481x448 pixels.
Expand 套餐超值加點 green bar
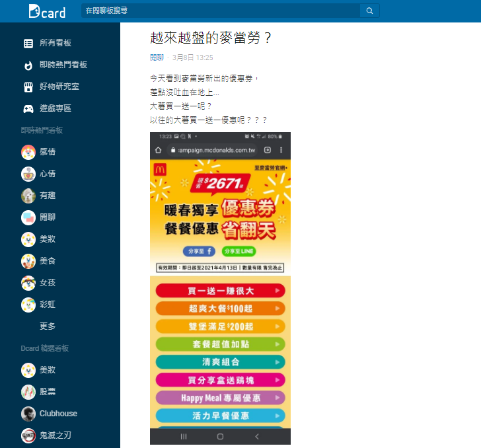[x=220, y=344]
